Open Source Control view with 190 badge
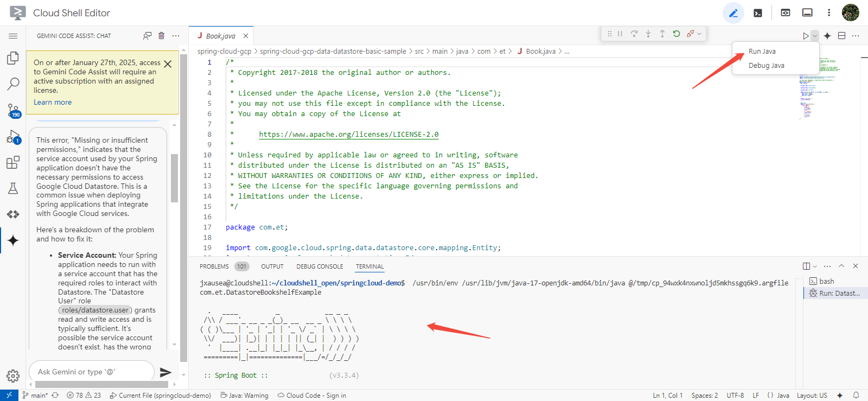 pos(13,110)
